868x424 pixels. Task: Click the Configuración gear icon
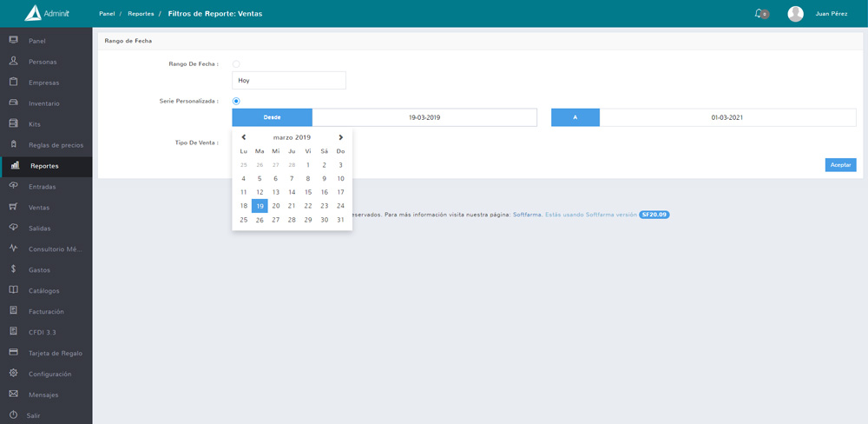(14, 374)
